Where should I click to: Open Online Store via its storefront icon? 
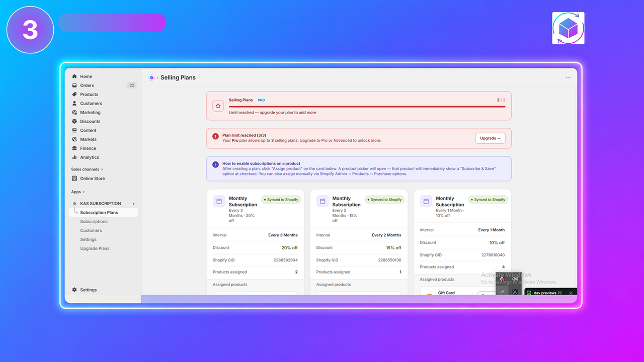coord(74,178)
